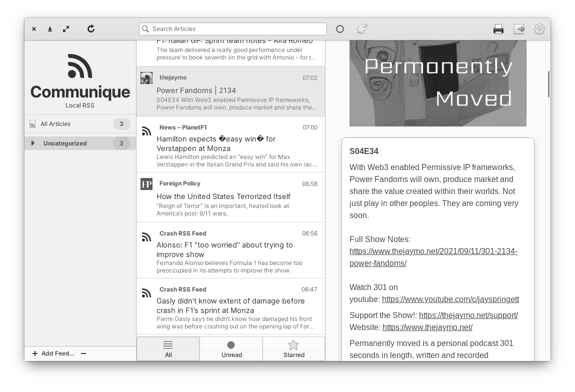Click RSS icon beside Alonso article
This screenshot has height=392, width=575.
click(x=146, y=237)
